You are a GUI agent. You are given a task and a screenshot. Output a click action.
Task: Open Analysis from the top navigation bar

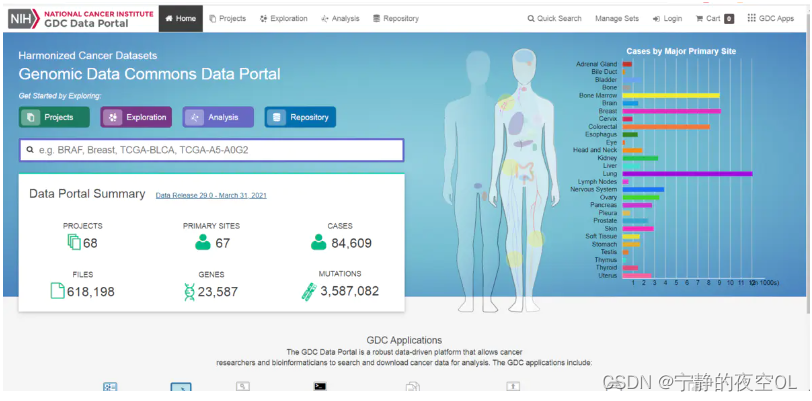[340, 19]
